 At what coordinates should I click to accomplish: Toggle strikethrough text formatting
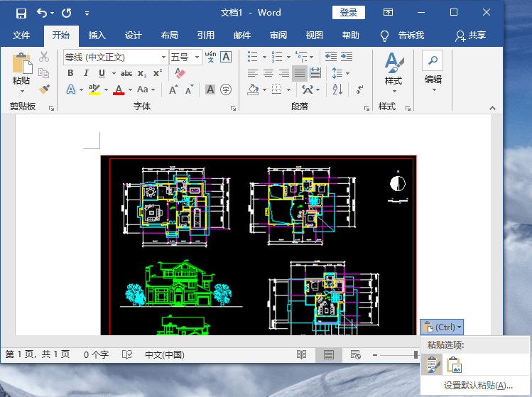pos(126,73)
